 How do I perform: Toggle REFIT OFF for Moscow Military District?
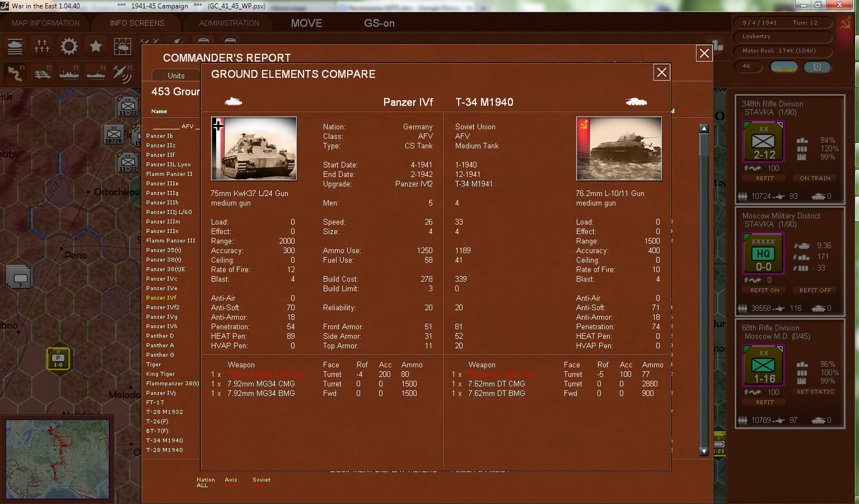tap(815, 290)
